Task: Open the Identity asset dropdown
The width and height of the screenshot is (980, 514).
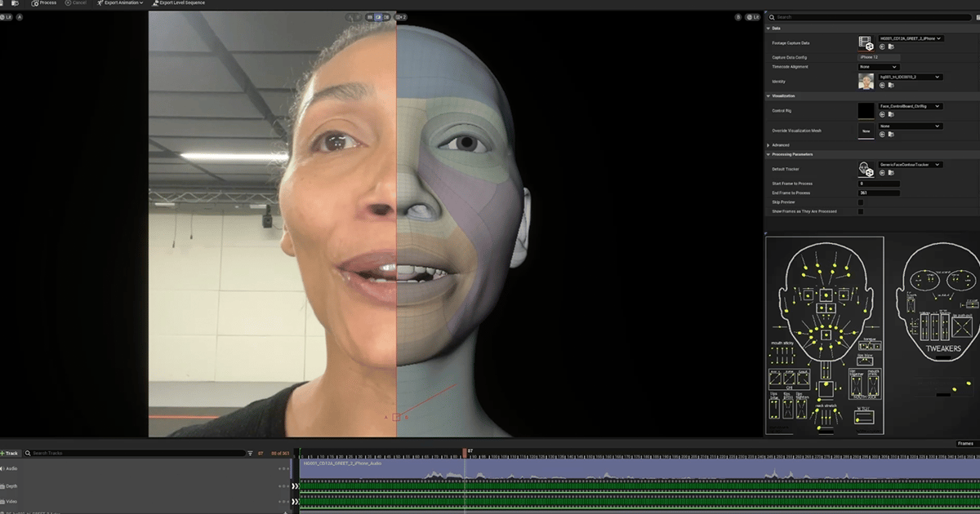Action: (911, 77)
